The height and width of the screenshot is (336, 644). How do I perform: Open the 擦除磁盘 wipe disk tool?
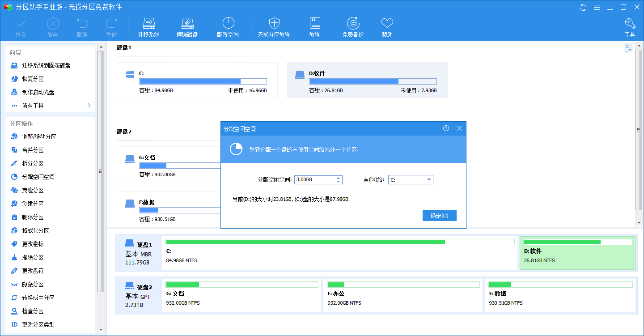tap(187, 28)
